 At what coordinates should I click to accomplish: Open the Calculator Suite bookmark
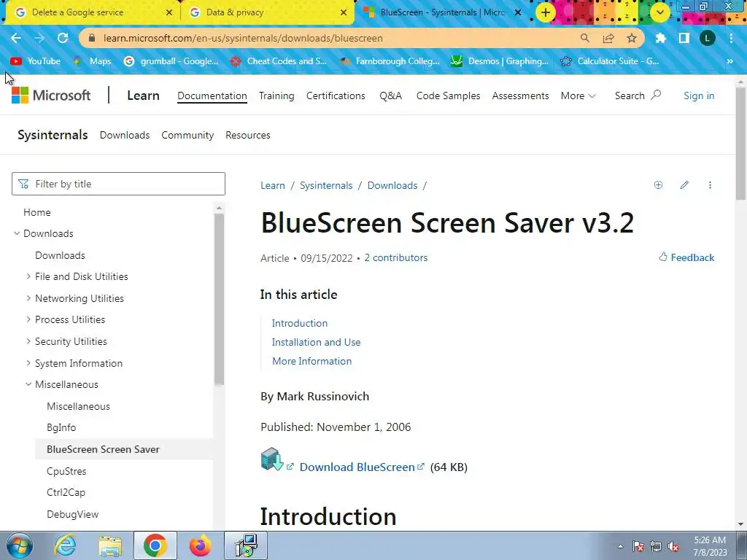pyautogui.click(x=610, y=61)
